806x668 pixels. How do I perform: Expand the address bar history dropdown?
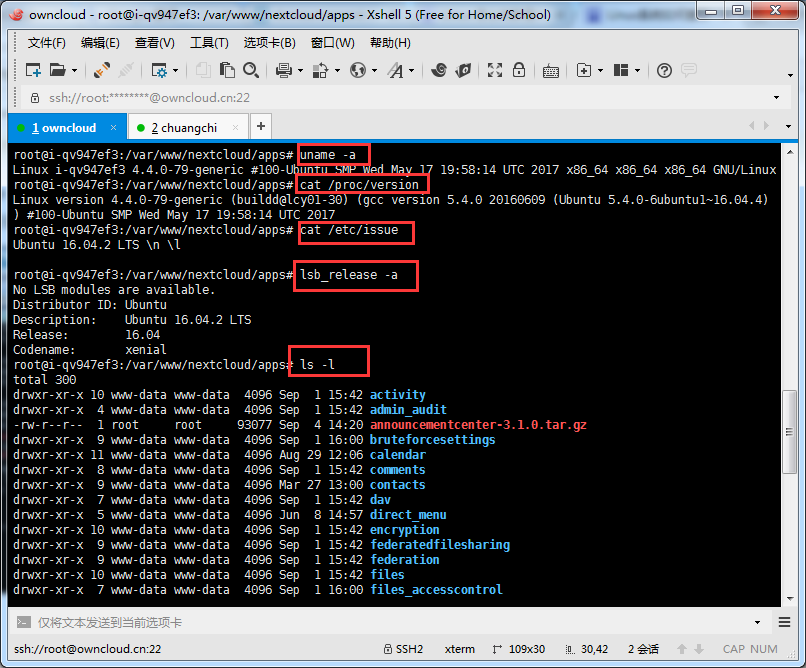click(776, 98)
